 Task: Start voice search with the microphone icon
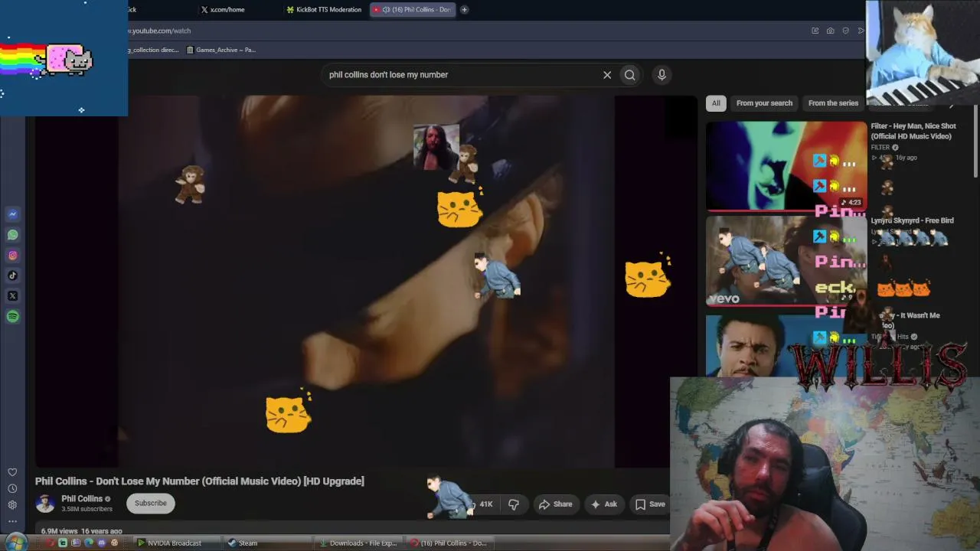click(x=661, y=75)
